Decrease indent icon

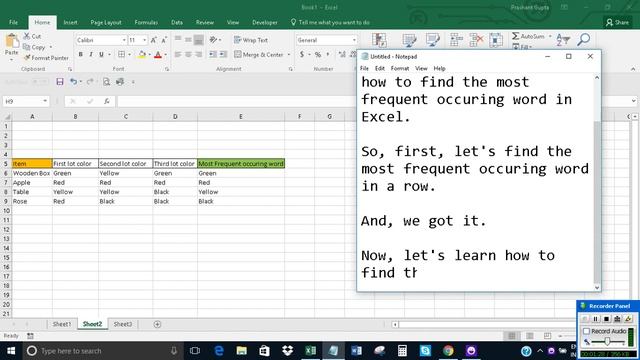[x=213, y=54]
